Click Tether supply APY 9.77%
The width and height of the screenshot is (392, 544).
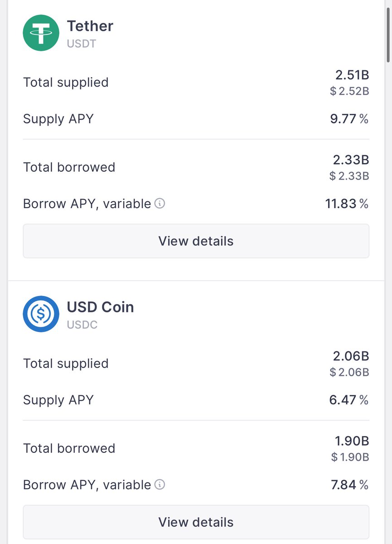pyautogui.click(x=349, y=119)
